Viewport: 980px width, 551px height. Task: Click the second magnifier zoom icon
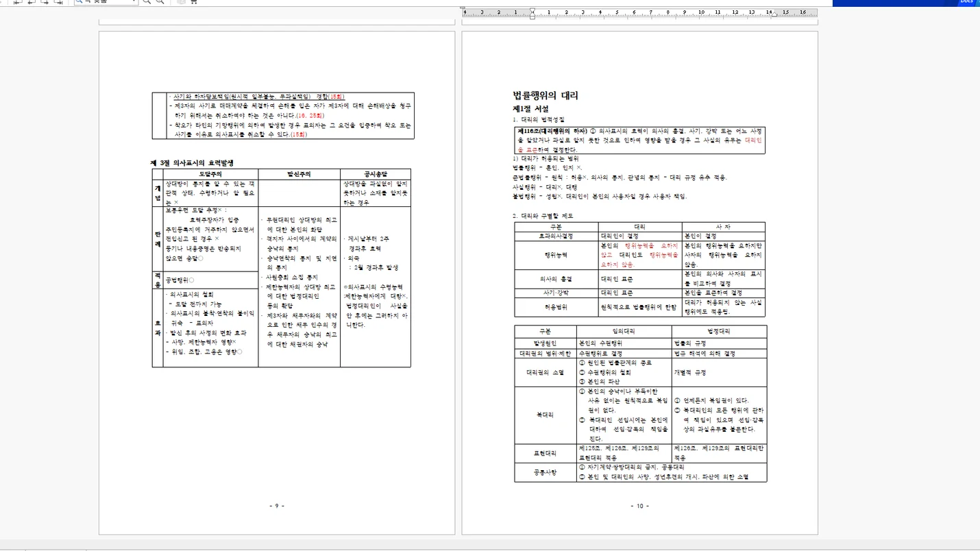pos(160,2)
